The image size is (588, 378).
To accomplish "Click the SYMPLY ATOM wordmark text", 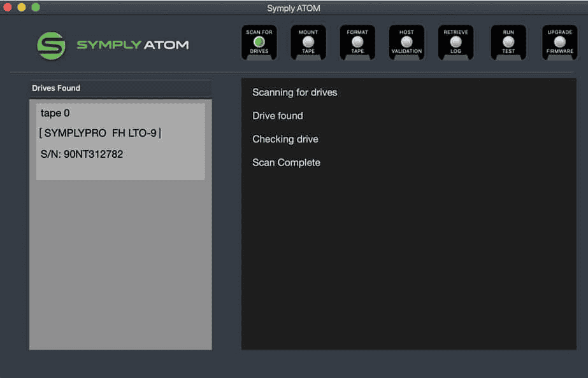I will [x=133, y=45].
